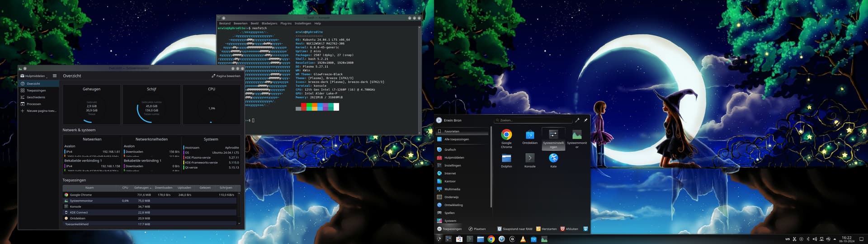Click the Erwin Bron user avatar
Screen dimensions: 868x244
(439, 120)
